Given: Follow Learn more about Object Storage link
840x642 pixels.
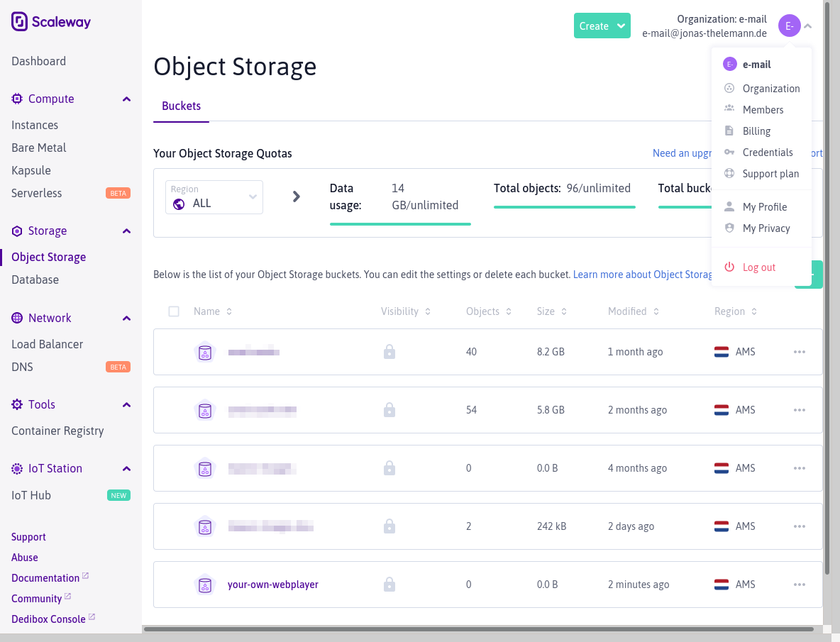Looking at the screenshot, I should [x=642, y=275].
